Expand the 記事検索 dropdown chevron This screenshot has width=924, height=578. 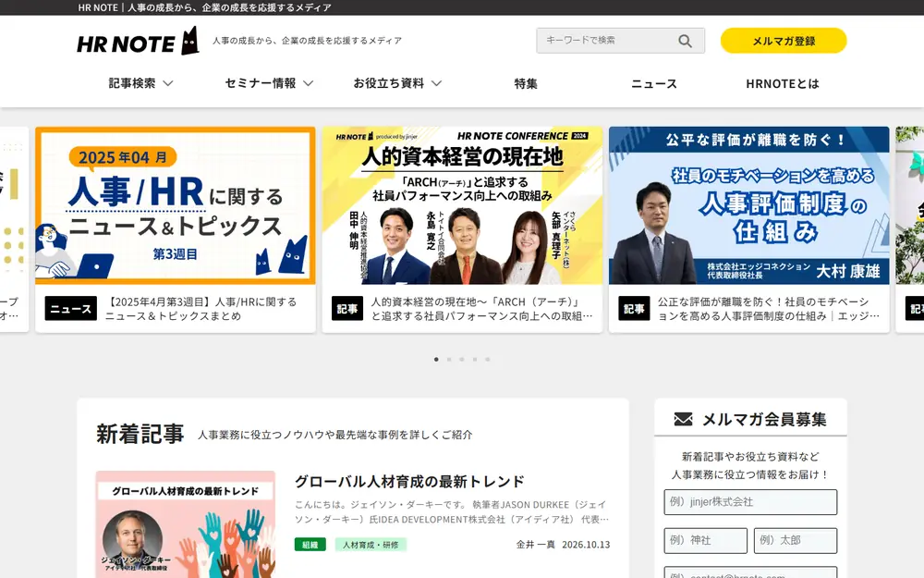[x=168, y=83]
